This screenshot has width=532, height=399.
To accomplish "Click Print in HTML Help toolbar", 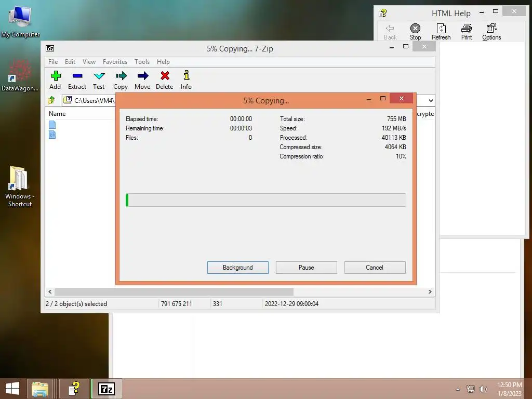I will [x=467, y=32].
